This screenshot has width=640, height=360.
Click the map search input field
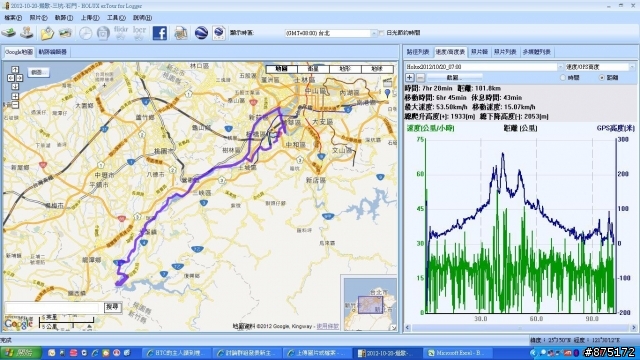pyautogui.click(x=52, y=307)
